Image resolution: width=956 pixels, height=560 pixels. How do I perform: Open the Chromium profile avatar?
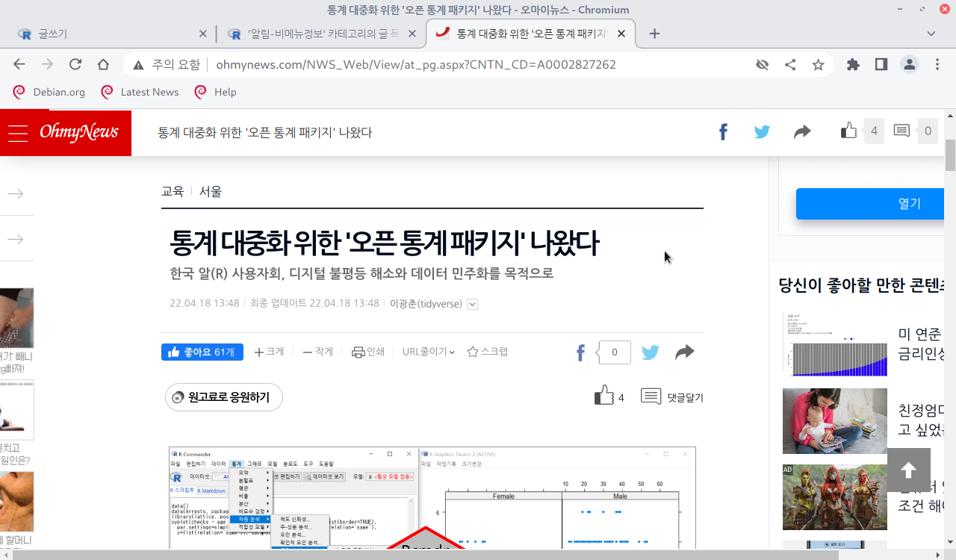[909, 64]
